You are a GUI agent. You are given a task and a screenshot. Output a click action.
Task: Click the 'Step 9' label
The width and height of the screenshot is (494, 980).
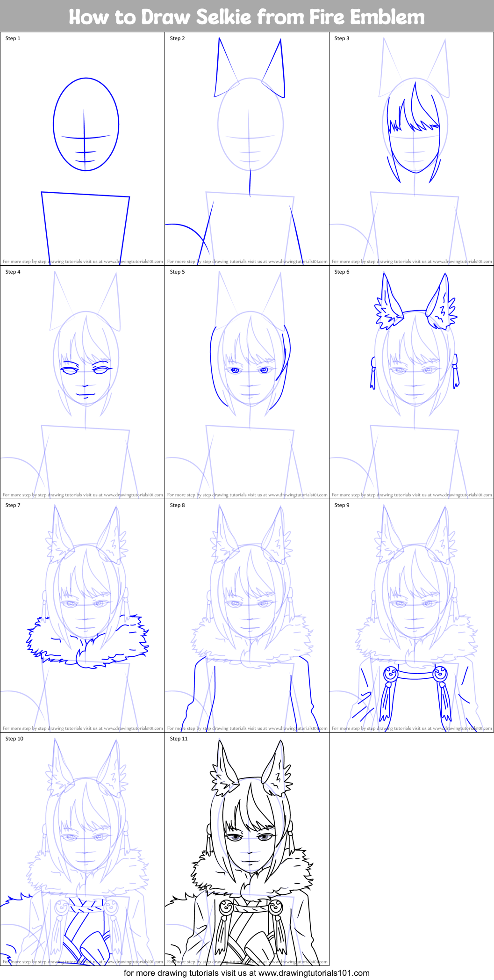coord(342,505)
